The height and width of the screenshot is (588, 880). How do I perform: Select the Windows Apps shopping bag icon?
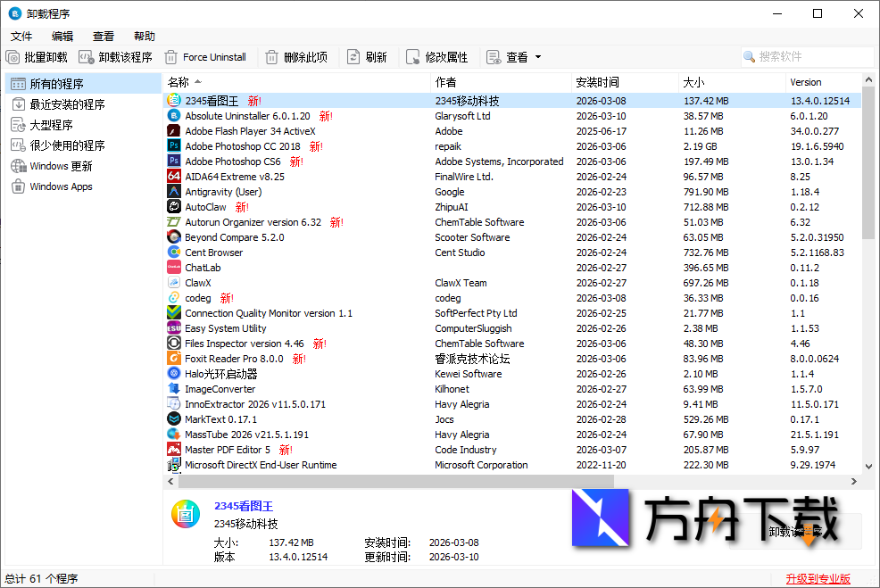click(x=20, y=186)
